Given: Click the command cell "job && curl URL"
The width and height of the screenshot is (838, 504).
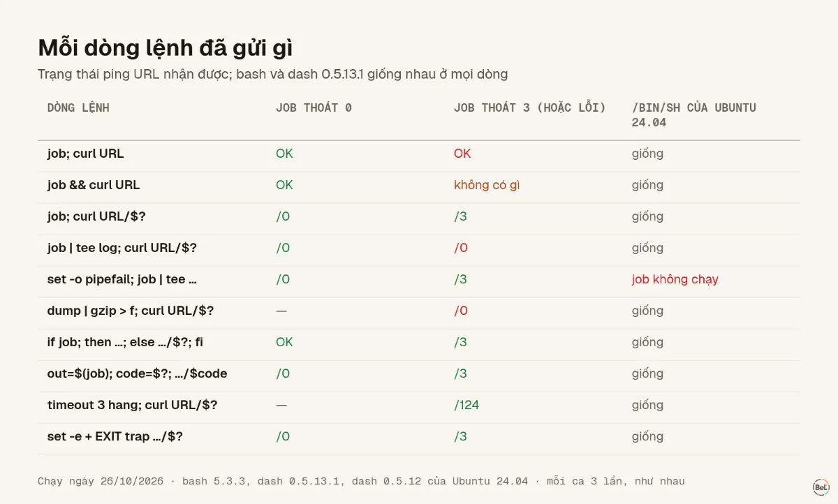Looking at the screenshot, I should (94, 185).
